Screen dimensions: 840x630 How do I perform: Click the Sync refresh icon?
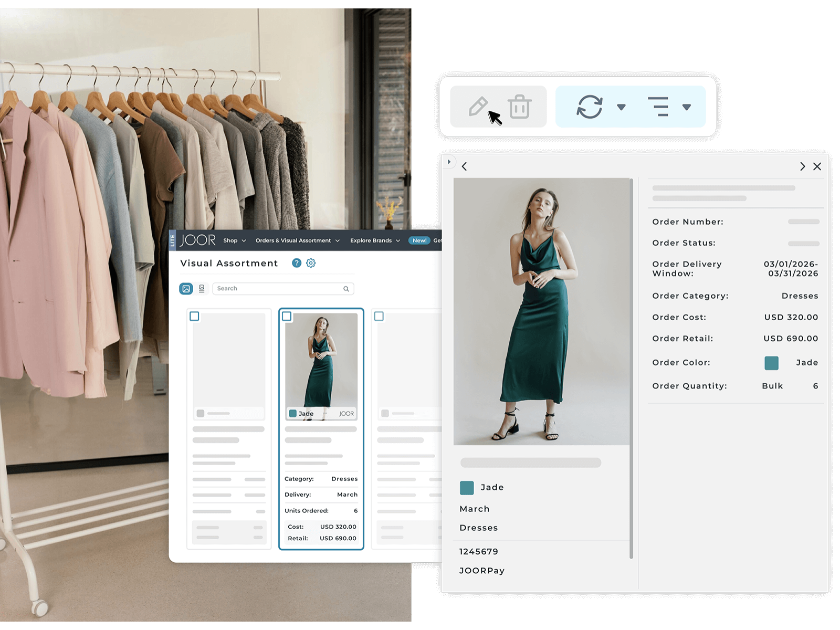588,106
